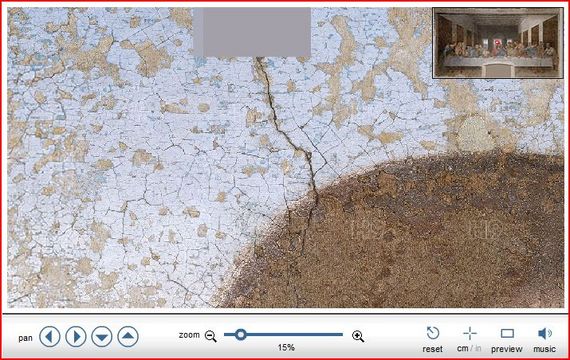Image resolution: width=570 pixels, height=360 pixels.
Task: Click the Last Supper thumbnail navigator
Action: (x=498, y=43)
